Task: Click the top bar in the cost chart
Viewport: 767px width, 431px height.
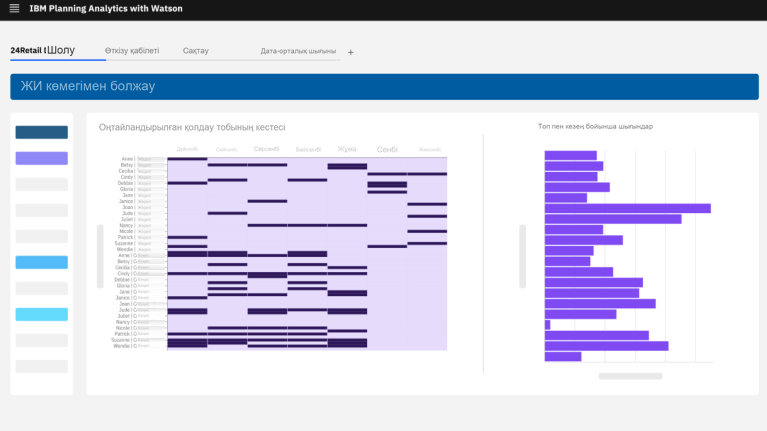Action: tap(571, 156)
